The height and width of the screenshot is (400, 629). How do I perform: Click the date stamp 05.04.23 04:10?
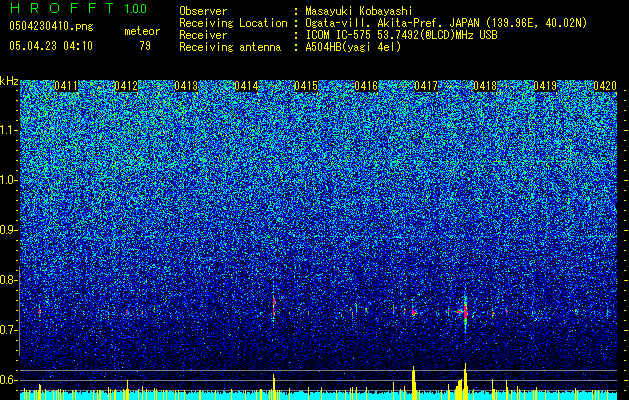[x=51, y=46]
